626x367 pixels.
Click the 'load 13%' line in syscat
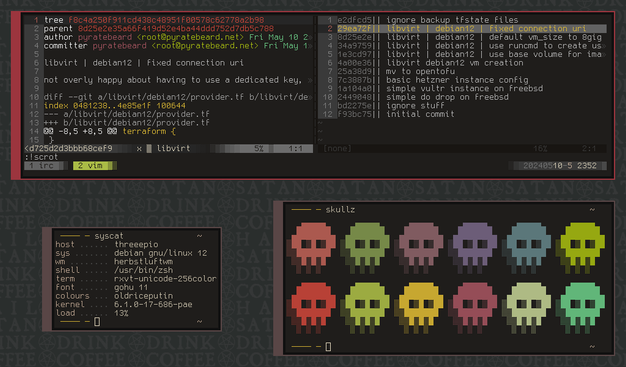click(92, 313)
